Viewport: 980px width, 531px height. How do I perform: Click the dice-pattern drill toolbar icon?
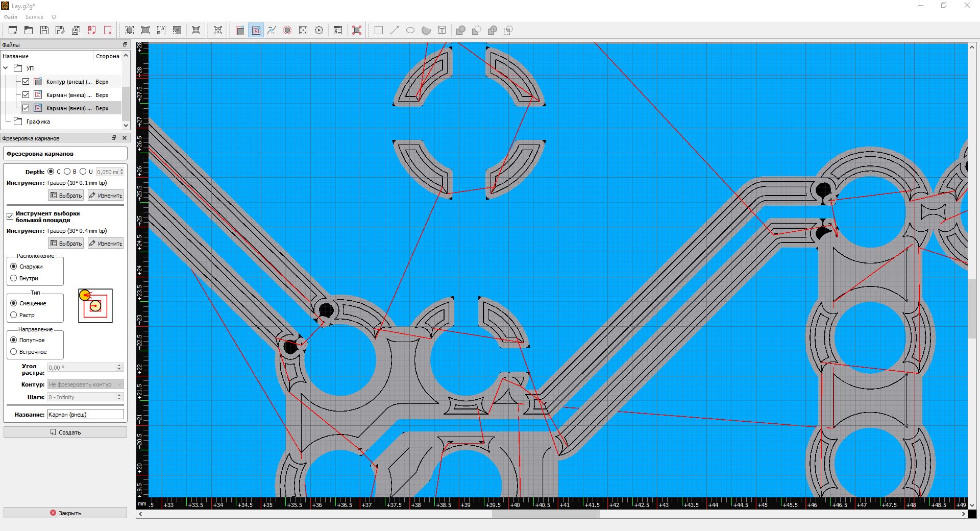point(303,30)
